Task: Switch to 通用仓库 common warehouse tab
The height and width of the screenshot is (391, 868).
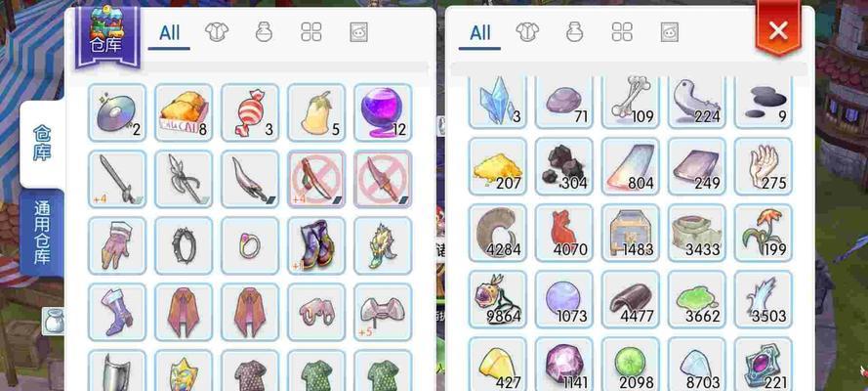Action: coord(42,233)
